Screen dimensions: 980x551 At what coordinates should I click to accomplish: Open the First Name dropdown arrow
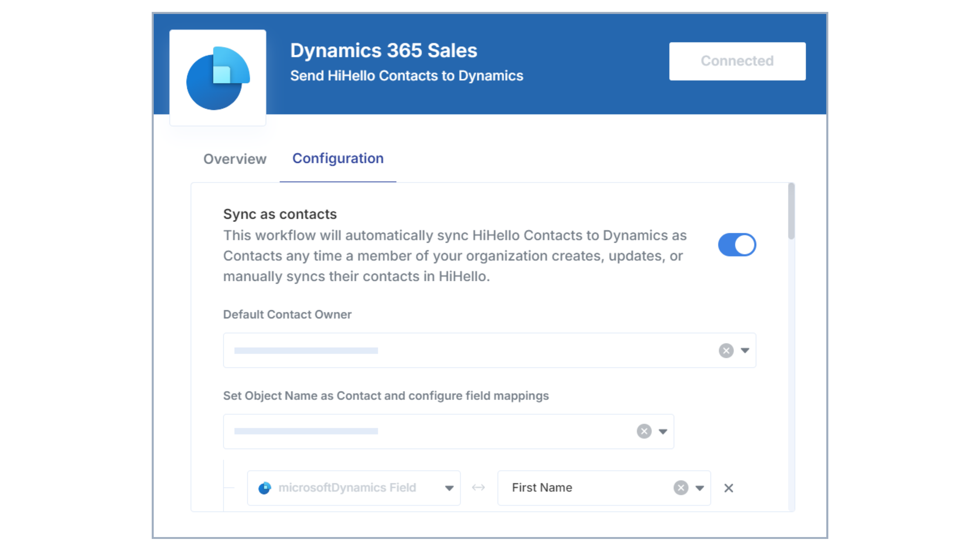click(x=700, y=488)
